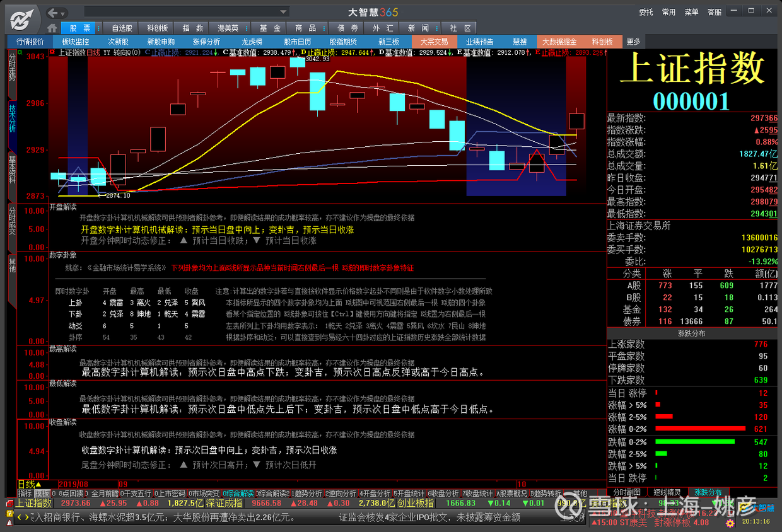Screen dimensions: 782x532
Task: Choose the 0综合解读 template
Action: tap(238, 494)
